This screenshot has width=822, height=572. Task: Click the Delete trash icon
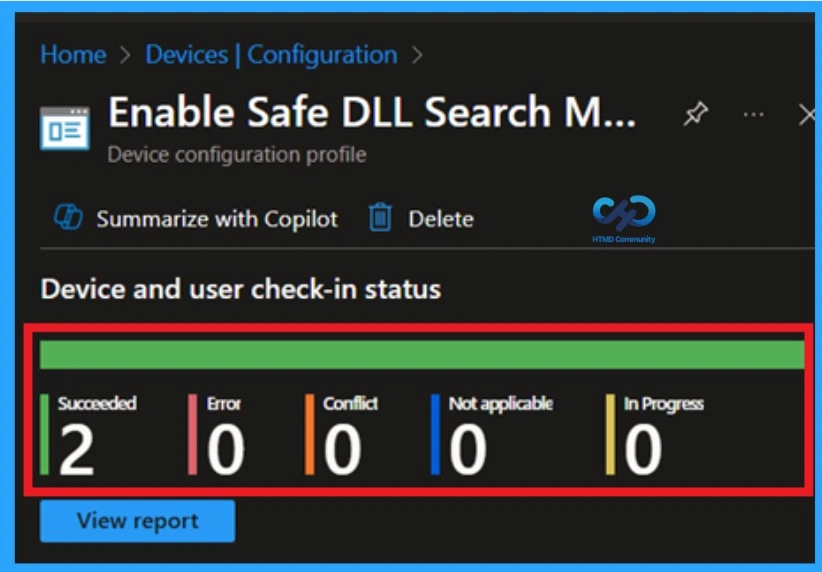380,218
